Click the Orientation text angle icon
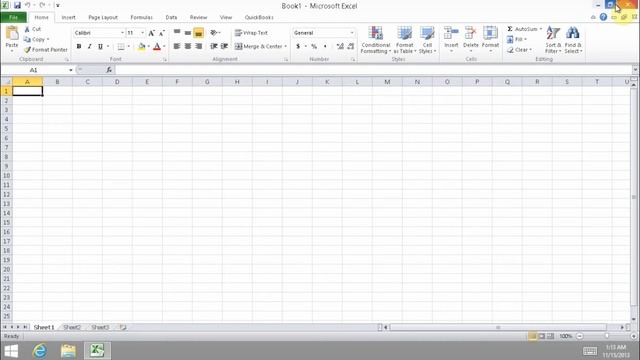Screen dimensions: 640x360 (213, 33)
